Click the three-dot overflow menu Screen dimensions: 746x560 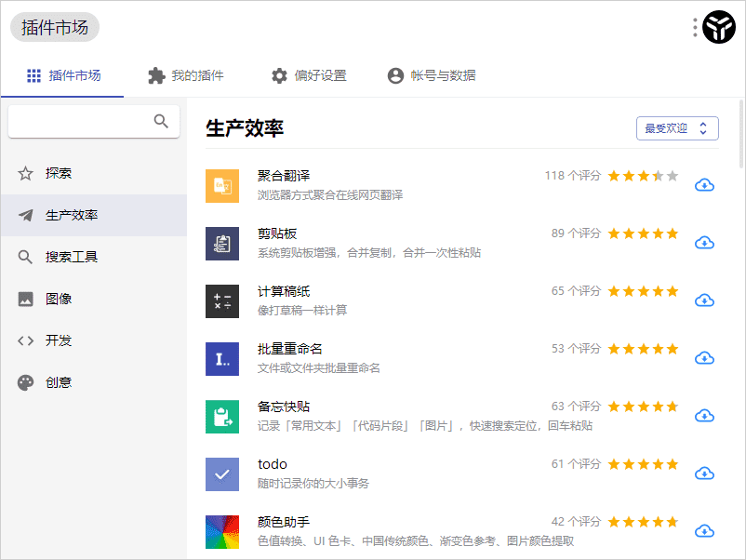click(x=693, y=27)
